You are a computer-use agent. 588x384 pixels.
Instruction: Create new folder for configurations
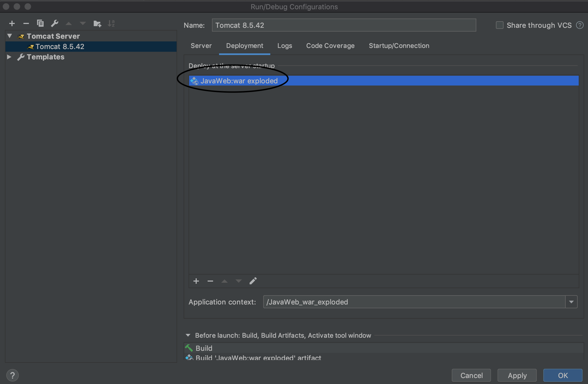pos(97,24)
